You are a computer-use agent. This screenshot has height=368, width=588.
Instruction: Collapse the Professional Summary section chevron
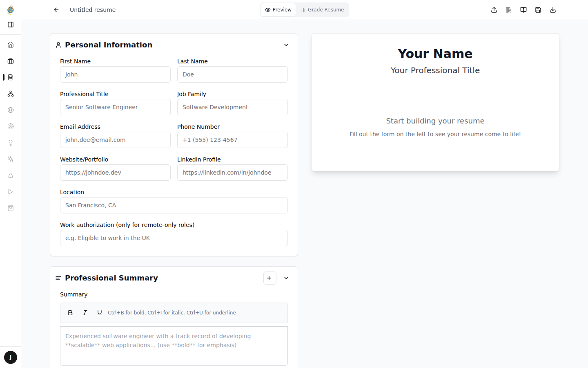[x=286, y=278]
